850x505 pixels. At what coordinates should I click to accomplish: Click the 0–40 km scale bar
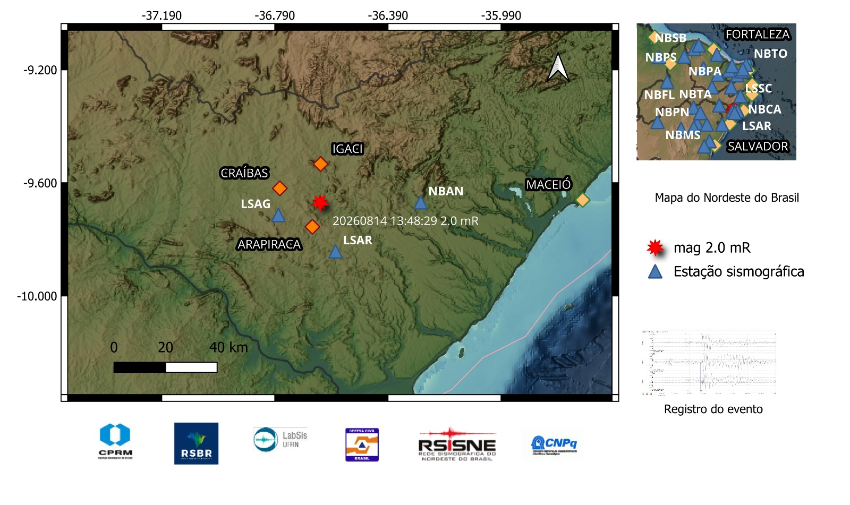click(165, 367)
